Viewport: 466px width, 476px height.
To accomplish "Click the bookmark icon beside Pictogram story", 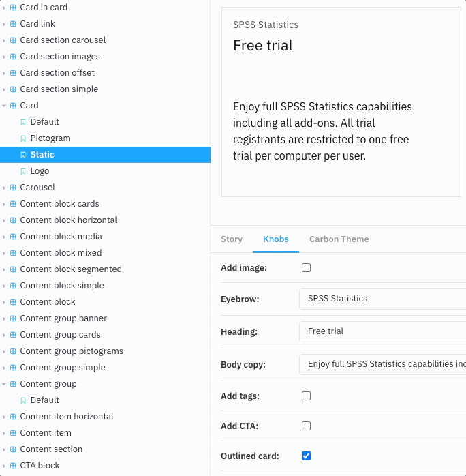I will click(23, 138).
